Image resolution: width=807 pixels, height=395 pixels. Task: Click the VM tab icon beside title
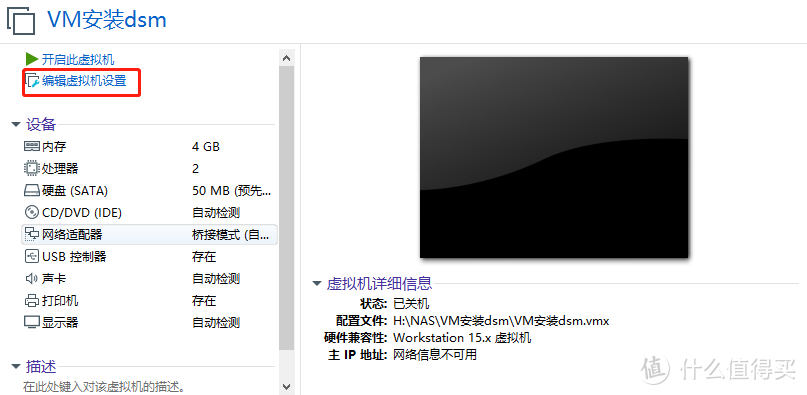[x=21, y=21]
